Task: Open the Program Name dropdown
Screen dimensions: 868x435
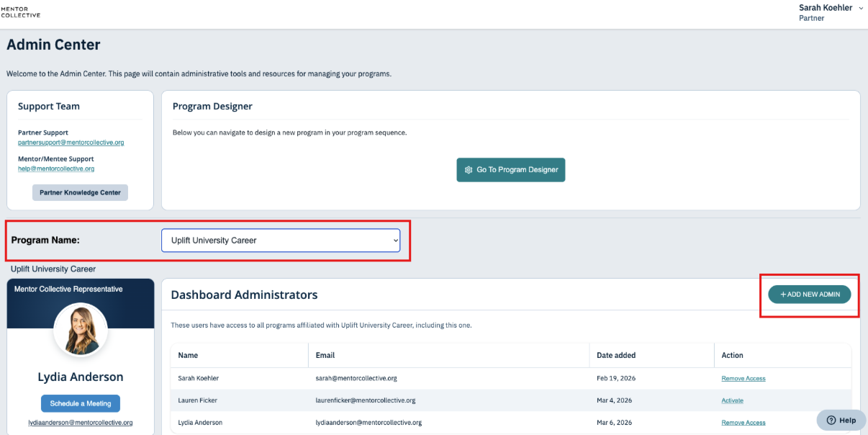Action: coord(281,241)
